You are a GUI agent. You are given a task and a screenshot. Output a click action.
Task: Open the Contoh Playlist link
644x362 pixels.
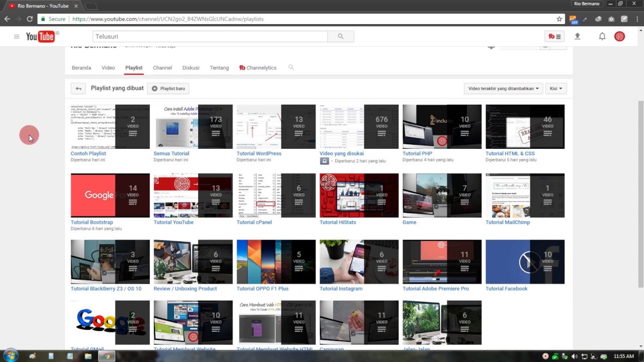pyautogui.click(x=89, y=153)
